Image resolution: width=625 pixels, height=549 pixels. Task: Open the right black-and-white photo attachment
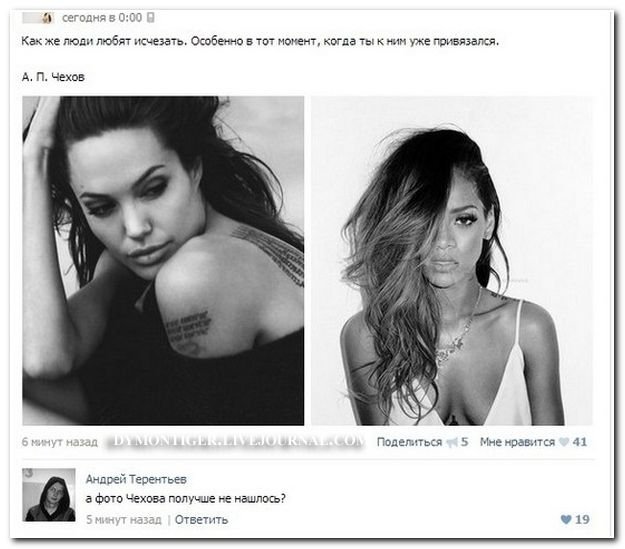click(452, 261)
